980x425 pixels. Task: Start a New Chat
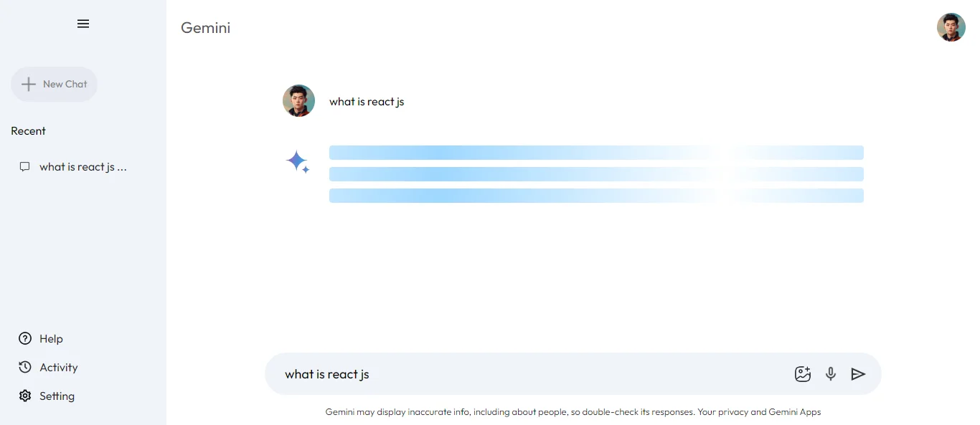55,84
